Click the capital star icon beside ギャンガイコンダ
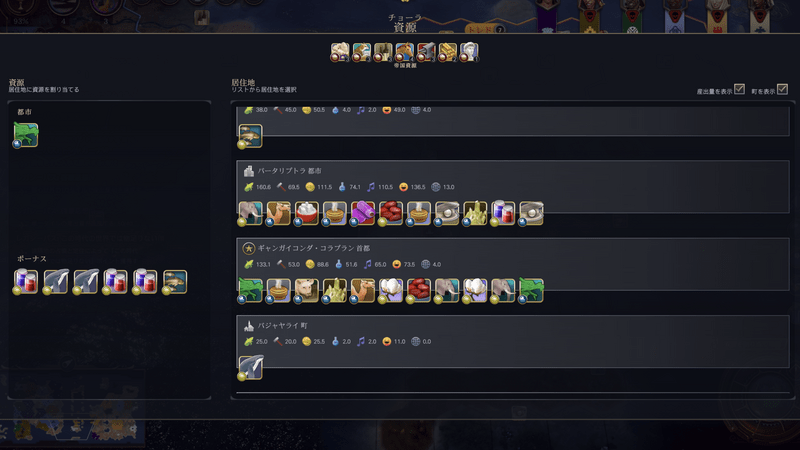The image size is (800, 450). (248, 248)
